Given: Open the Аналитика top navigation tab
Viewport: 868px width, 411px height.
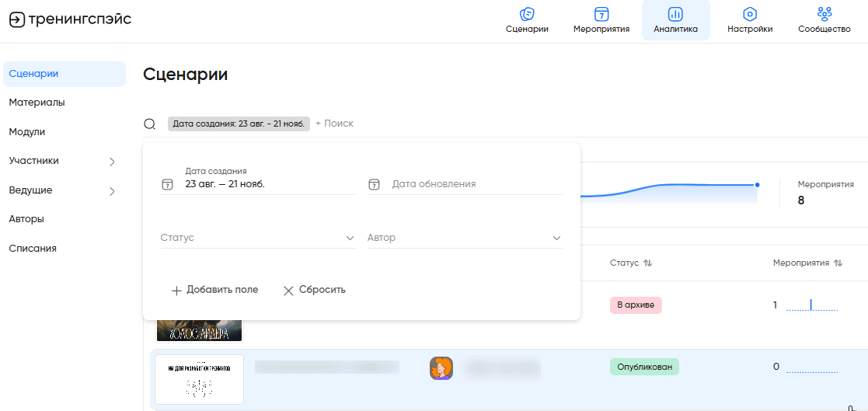Looking at the screenshot, I should (x=675, y=20).
